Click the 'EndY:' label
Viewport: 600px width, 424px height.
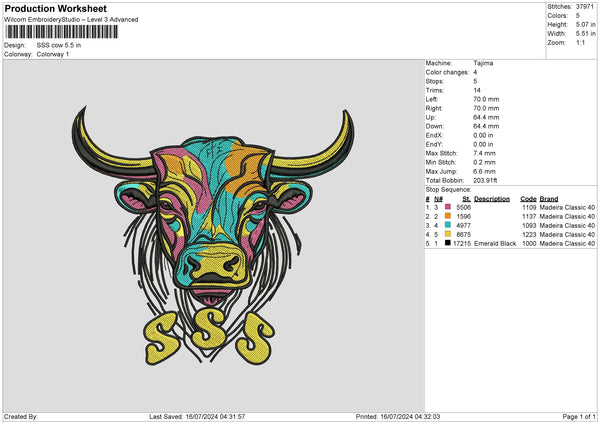pos(434,144)
